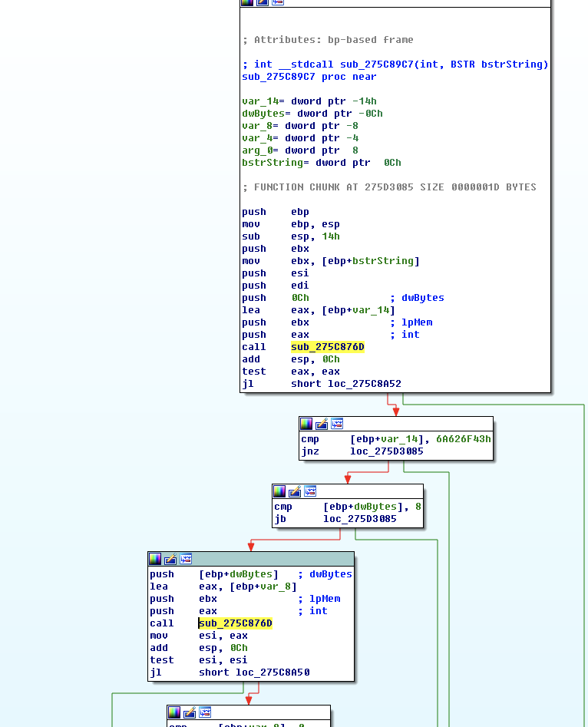
Task: Click group nodes icon on cmp var_14 node
Action: tap(336, 424)
